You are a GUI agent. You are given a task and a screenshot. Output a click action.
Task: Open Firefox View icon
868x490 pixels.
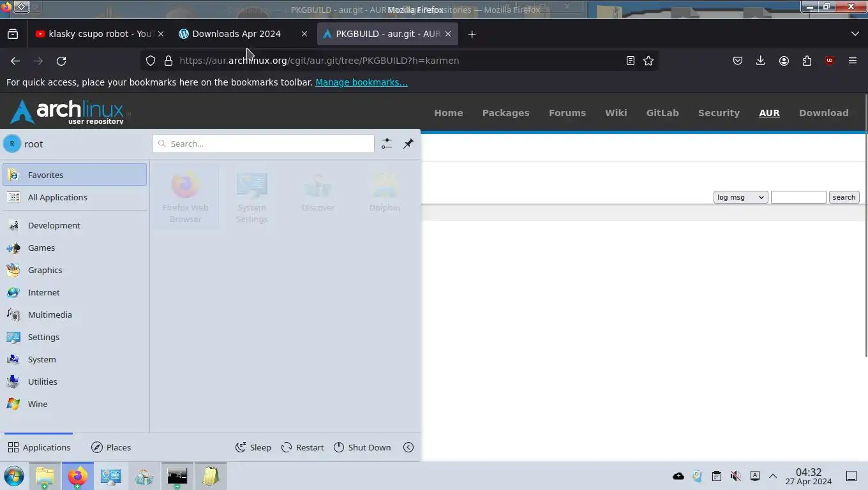(x=13, y=34)
